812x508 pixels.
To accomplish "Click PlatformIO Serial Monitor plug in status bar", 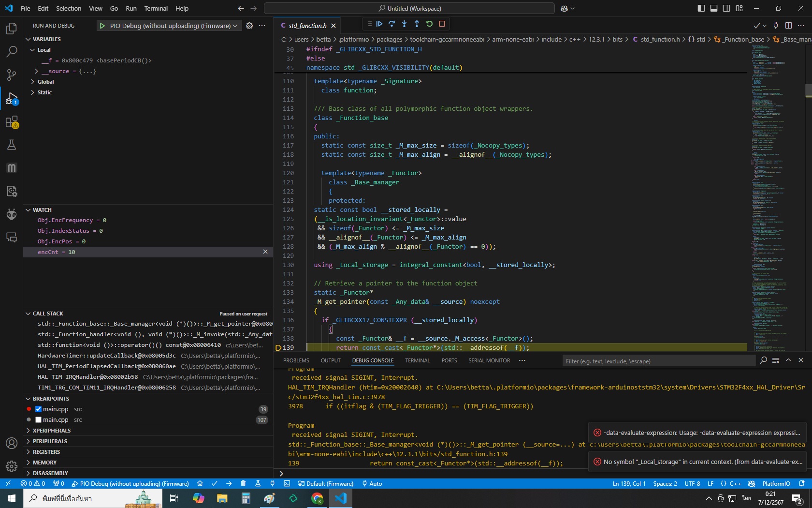I will (x=273, y=483).
